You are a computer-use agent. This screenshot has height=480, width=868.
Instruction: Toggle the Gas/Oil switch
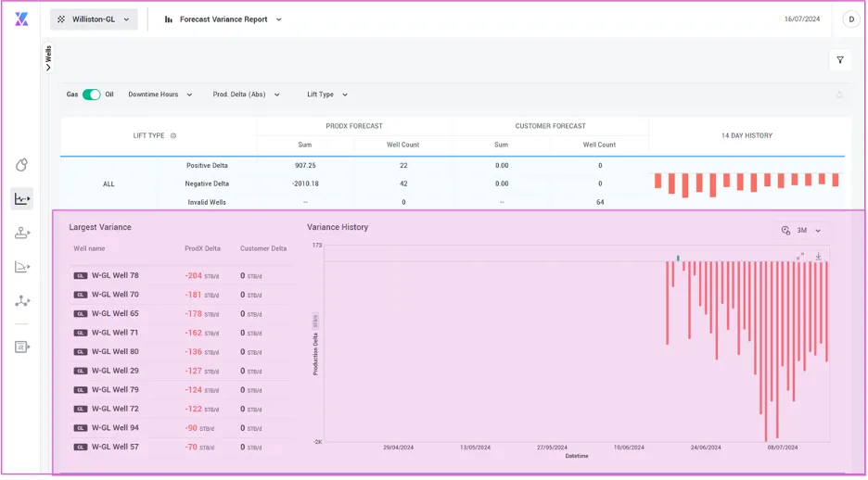click(x=91, y=95)
